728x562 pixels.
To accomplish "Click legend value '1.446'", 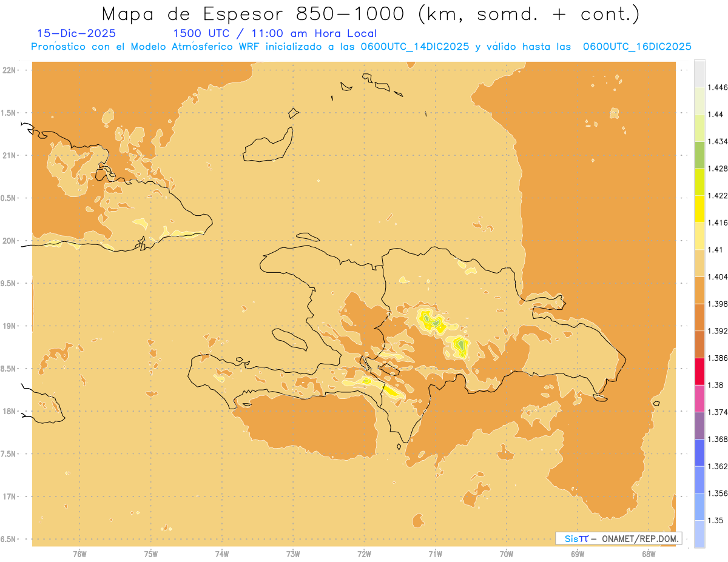I will click(718, 87).
